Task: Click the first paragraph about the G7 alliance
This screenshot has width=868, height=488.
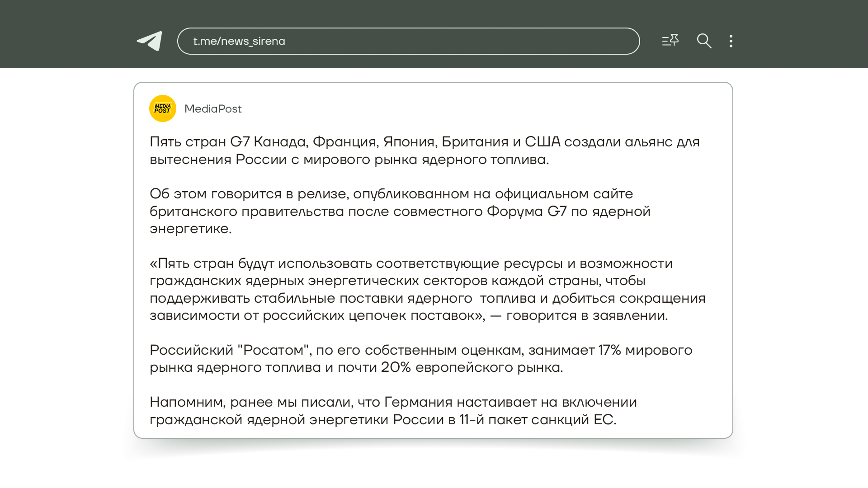Action: tap(424, 150)
